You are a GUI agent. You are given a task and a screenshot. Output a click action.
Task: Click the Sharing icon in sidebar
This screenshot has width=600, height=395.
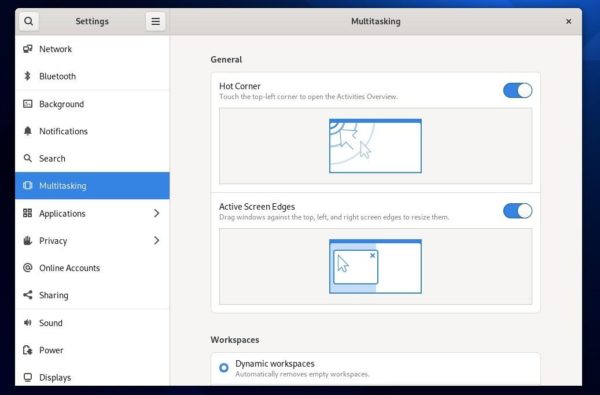[28, 295]
